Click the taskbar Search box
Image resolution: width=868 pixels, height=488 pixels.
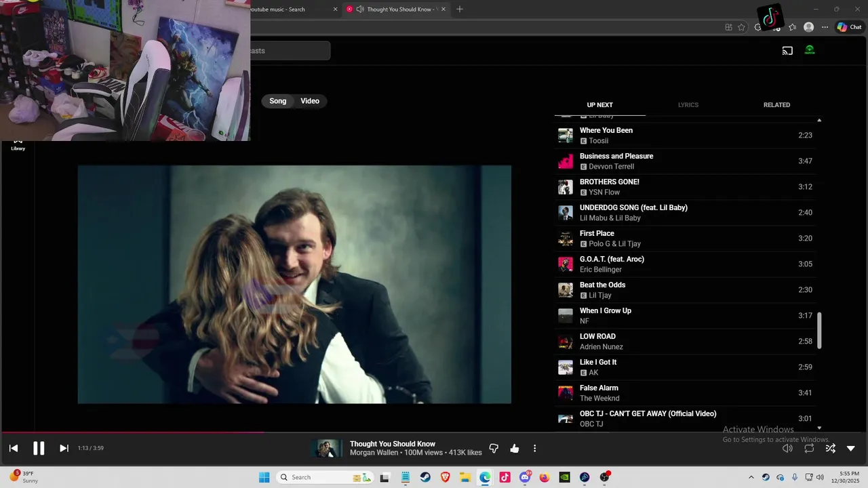pyautogui.click(x=325, y=477)
